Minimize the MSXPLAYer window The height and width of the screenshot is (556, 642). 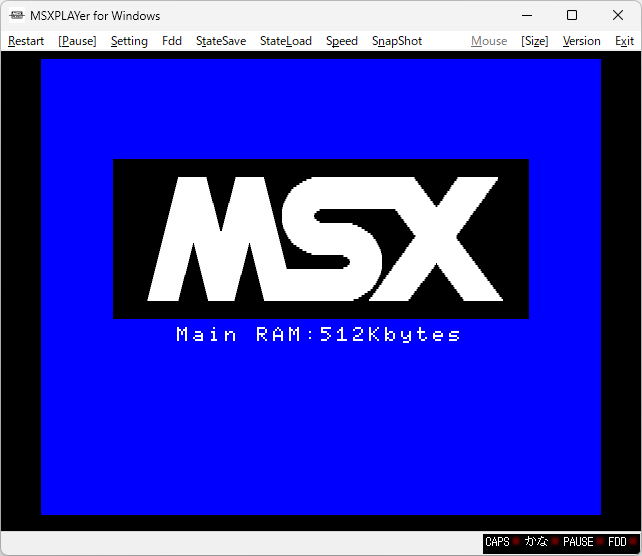tap(527, 16)
